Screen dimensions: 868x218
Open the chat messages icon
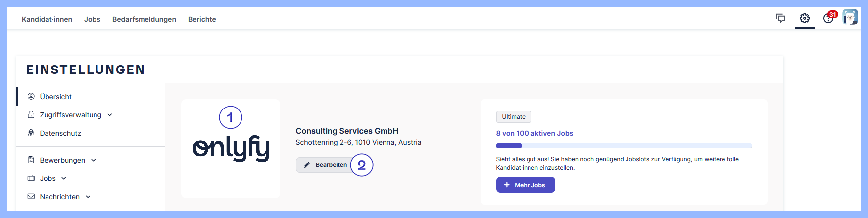[x=781, y=18]
